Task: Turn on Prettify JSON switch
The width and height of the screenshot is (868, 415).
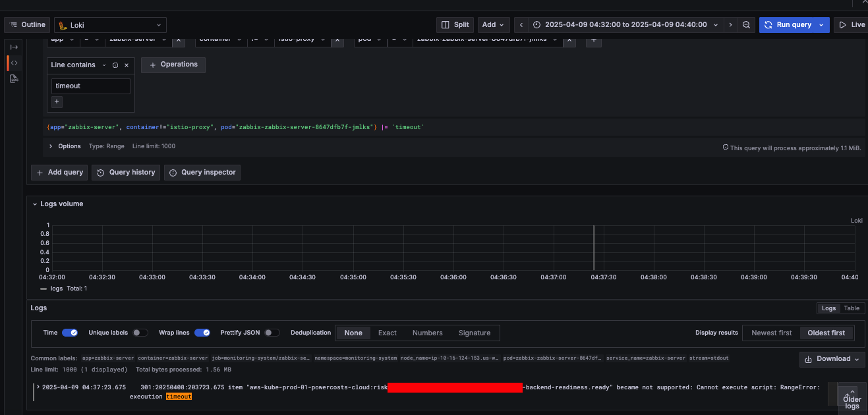Action: [272, 333]
